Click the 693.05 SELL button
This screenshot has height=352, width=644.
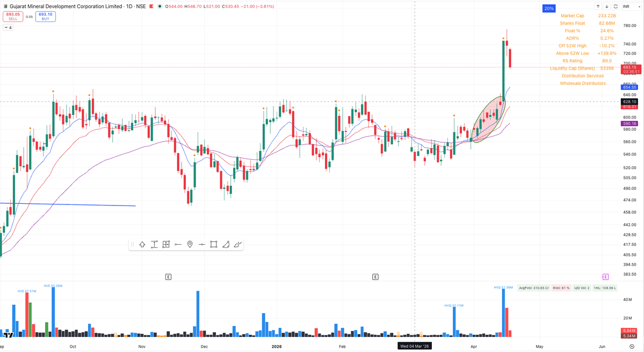[13, 17]
